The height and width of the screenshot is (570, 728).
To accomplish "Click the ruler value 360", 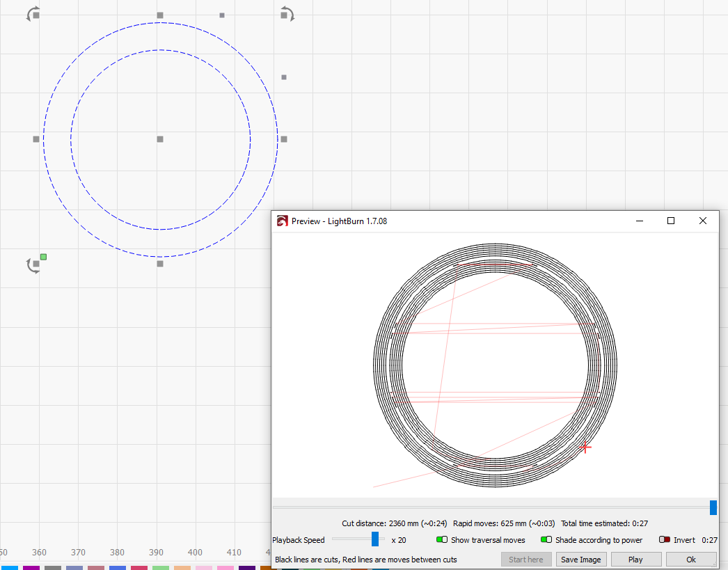I will (39, 552).
